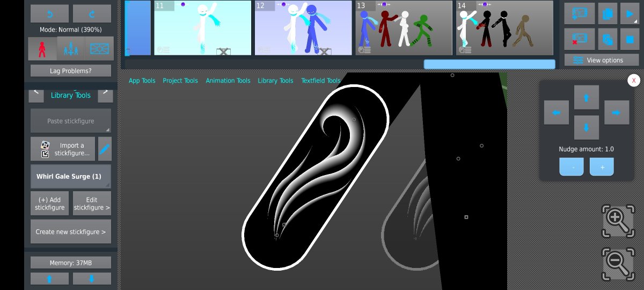Viewport: 644px width, 290px height.
Task: Click the blue up arrow below Memory
Action: click(49, 278)
